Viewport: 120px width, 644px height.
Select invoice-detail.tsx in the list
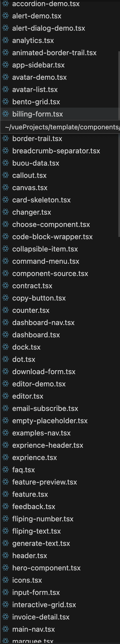[x=59, y=617]
